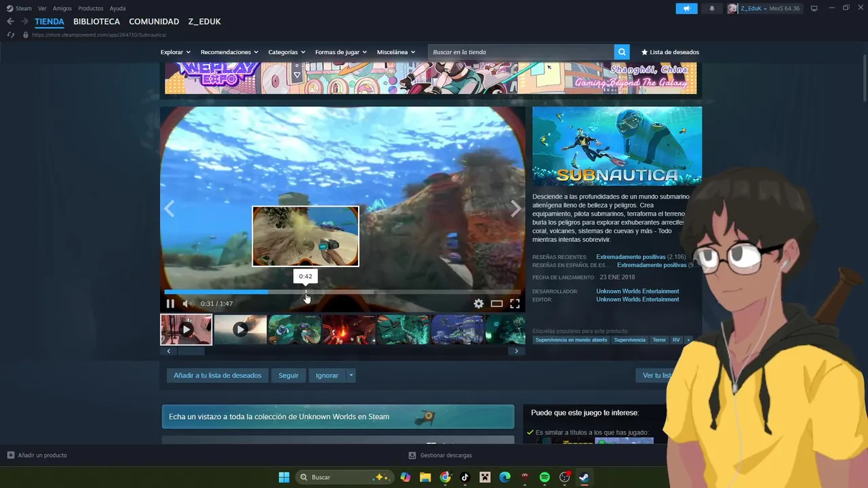This screenshot has height=488, width=868.
Task: Toggle theater mode on the video player
Action: click(x=496, y=304)
